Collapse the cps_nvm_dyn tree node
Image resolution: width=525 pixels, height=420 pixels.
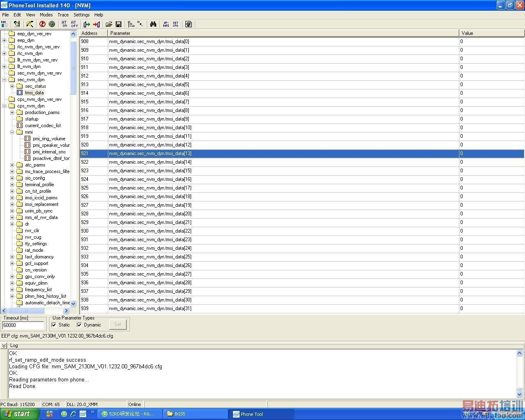[4, 106]
